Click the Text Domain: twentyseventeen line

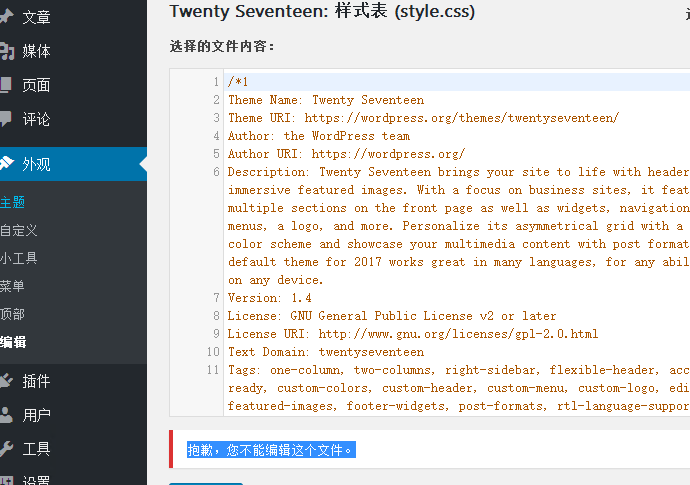tap(326, 352)
